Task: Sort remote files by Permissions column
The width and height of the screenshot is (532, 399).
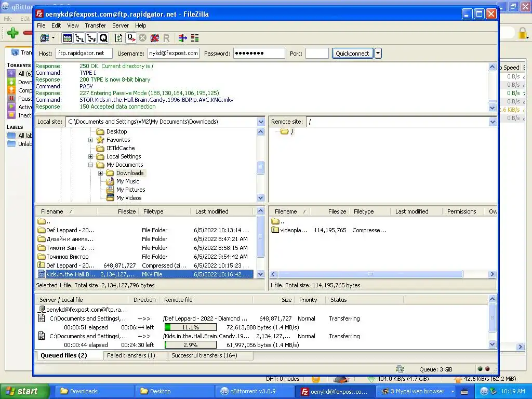Action: 461,211
